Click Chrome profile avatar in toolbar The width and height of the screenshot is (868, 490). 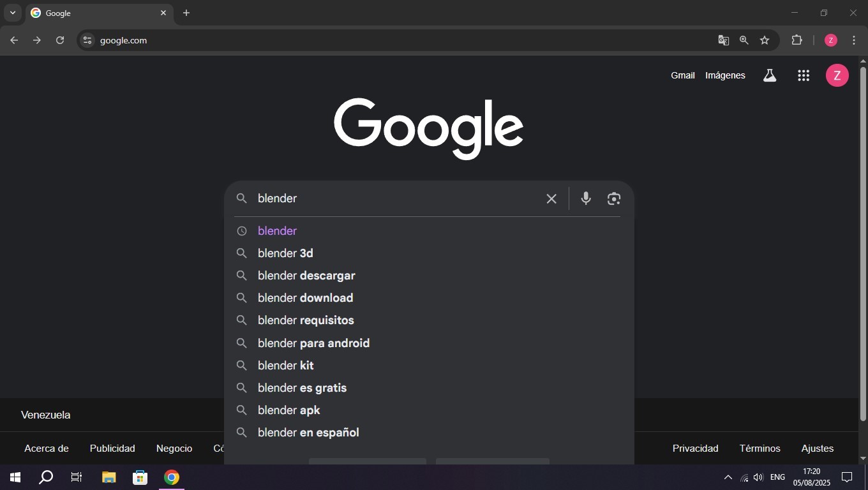pos(830,40)
